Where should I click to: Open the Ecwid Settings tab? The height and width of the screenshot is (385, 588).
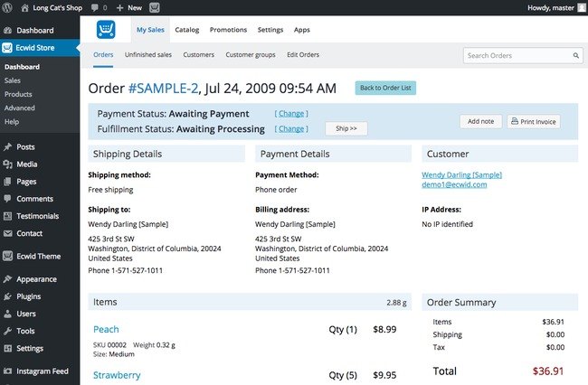(x=270, y=30)
